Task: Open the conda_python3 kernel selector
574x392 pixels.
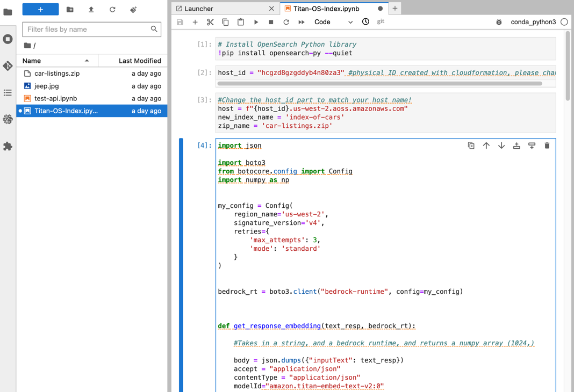Action: pos(533,22)
